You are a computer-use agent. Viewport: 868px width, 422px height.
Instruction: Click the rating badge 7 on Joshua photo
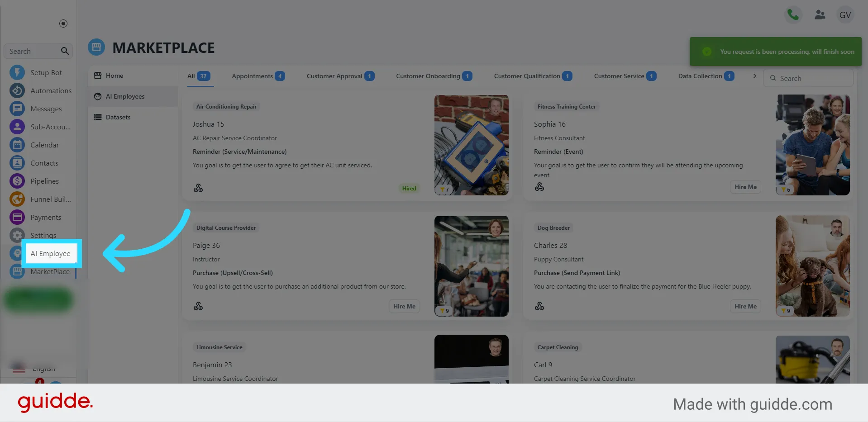[x=445, y=190]
